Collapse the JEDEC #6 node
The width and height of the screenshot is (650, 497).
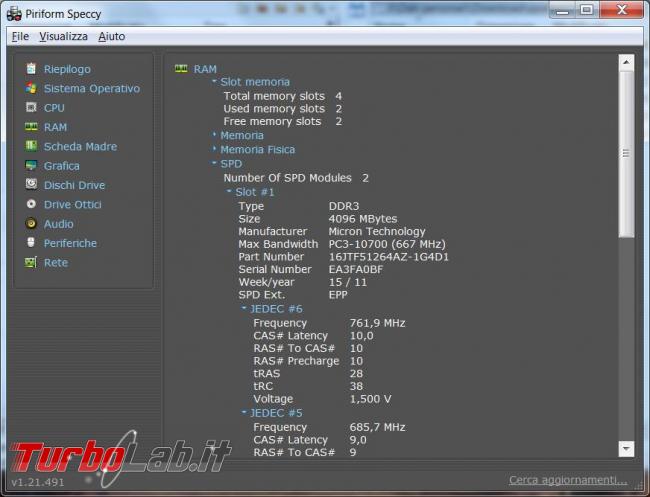click(x=244, y=308)
